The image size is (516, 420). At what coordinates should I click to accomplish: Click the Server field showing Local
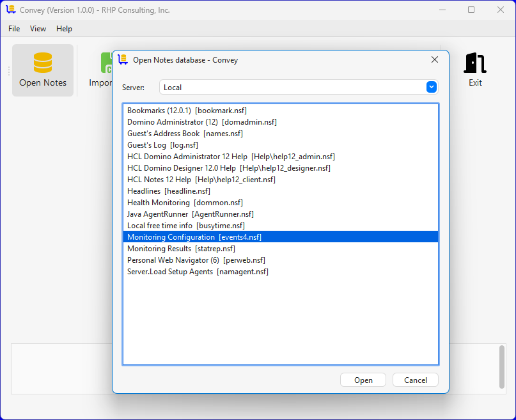(299, 87)
